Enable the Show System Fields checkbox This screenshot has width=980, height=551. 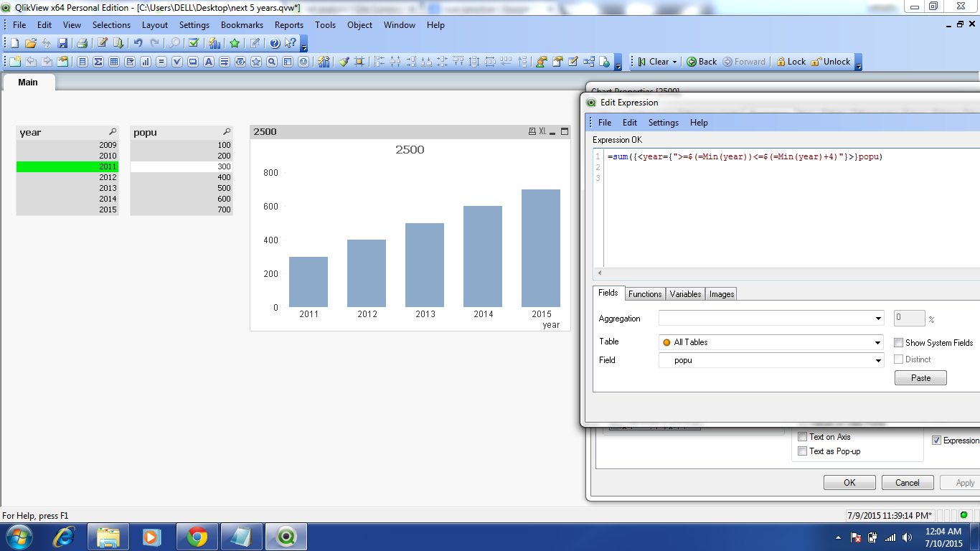(x=899, y=343)
